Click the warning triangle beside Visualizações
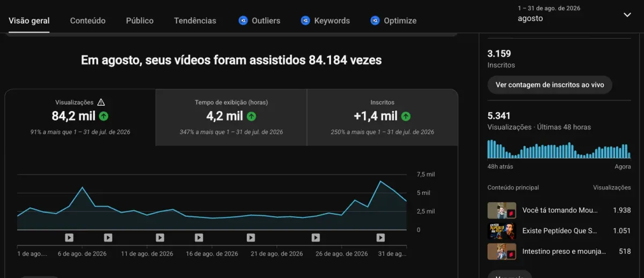The height and width of the screenshot is (278, 644). [101, 102]
